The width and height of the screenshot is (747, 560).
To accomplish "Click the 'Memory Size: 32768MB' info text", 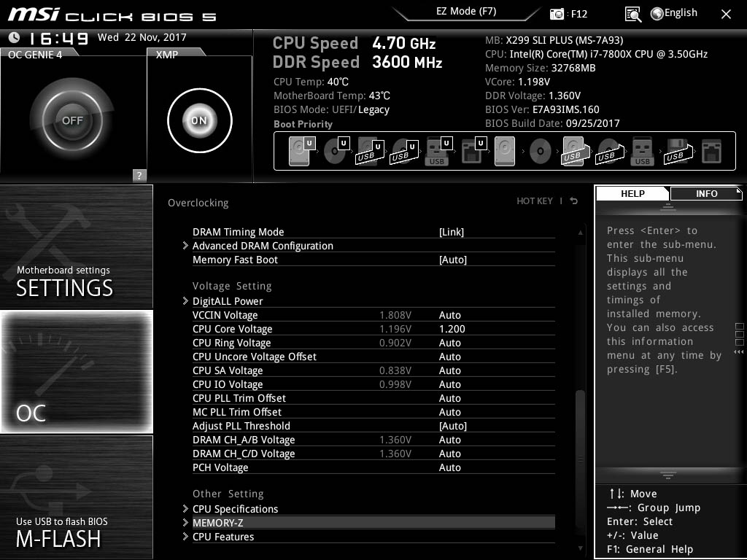I will pyautogui.click(x=541, y=68).
